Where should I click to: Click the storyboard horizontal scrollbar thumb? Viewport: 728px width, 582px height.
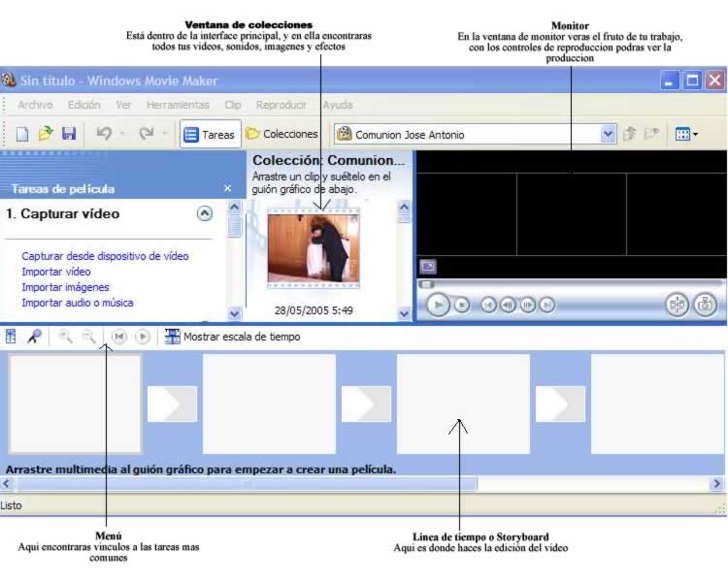pos(247,484)
